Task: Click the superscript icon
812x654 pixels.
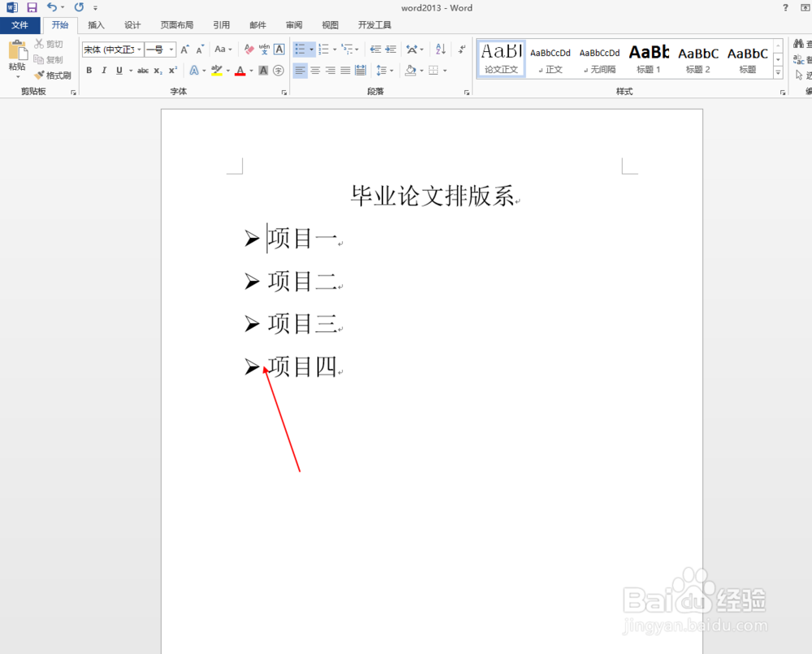Action: (x=172, y=70)
